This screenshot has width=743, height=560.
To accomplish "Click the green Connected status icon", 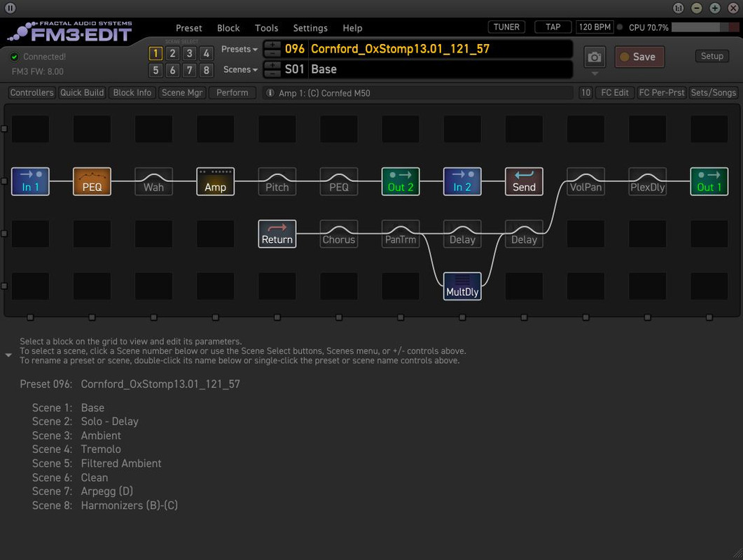I will (x=14, y=57).
